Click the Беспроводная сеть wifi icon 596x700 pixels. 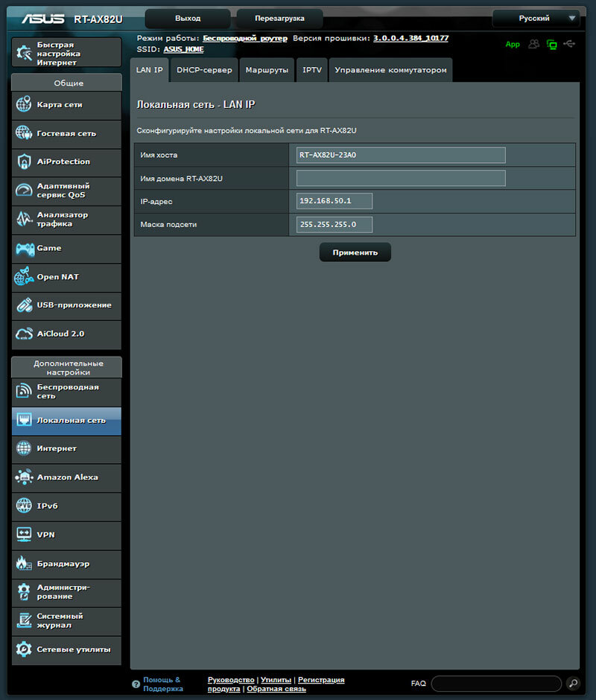pyautogui.click(x=24, y=391)
